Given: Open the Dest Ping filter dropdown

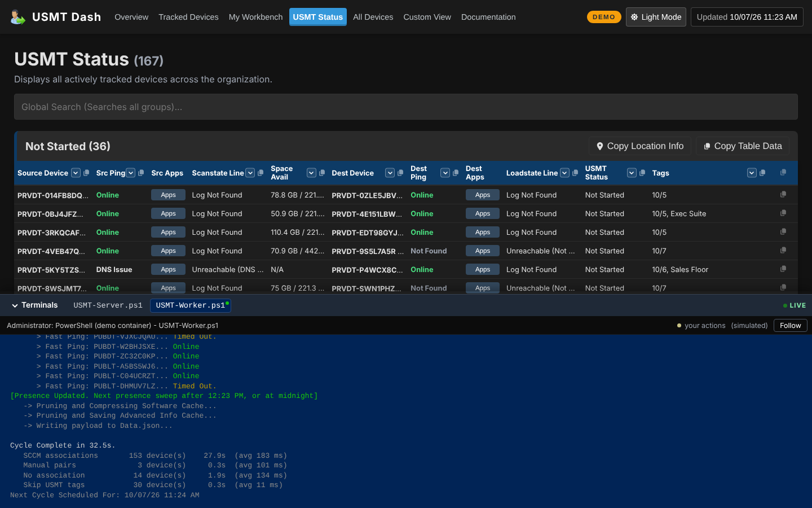Looking at the screenshot, I should pos(445,173).
